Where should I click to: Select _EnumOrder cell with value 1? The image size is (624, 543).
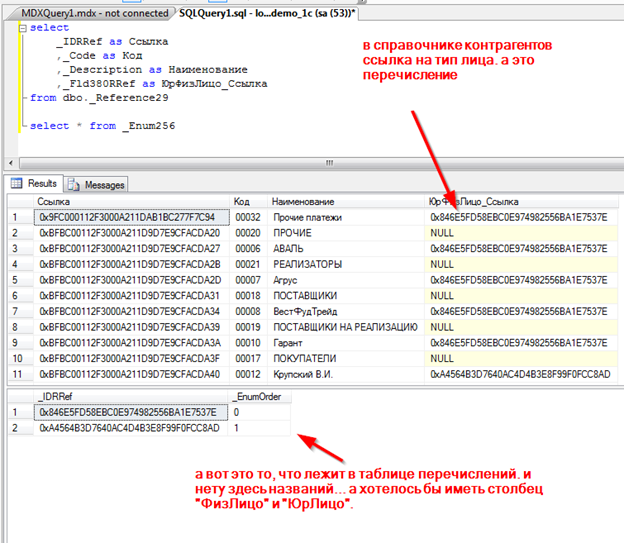pos(259,428)
